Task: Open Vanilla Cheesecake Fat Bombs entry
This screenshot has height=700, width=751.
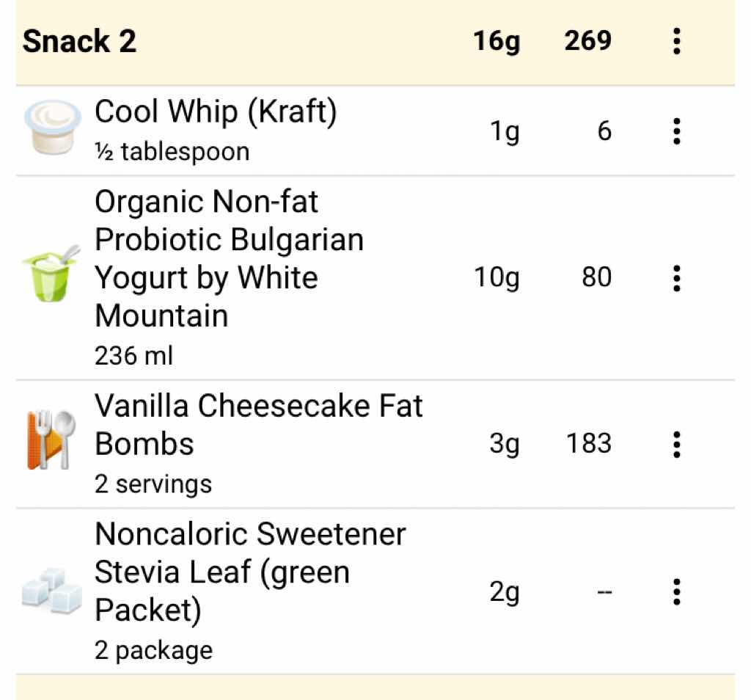Action: point(258,424)
